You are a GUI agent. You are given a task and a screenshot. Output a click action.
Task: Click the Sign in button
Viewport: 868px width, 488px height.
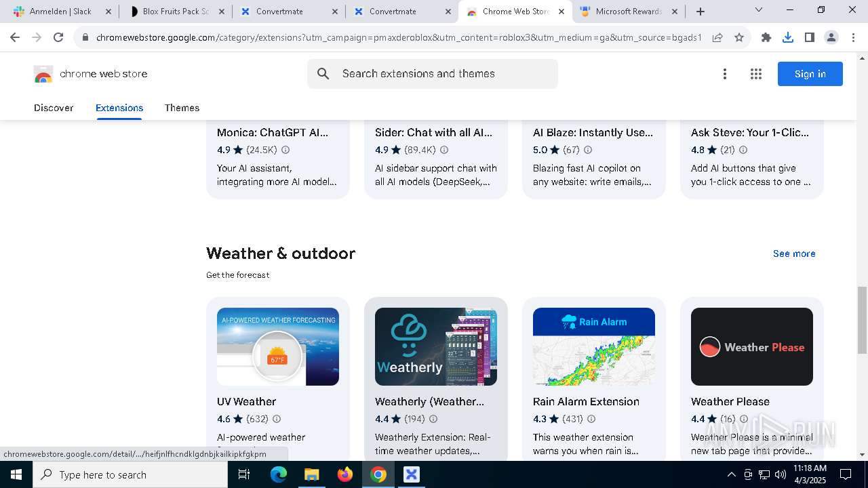810,74
